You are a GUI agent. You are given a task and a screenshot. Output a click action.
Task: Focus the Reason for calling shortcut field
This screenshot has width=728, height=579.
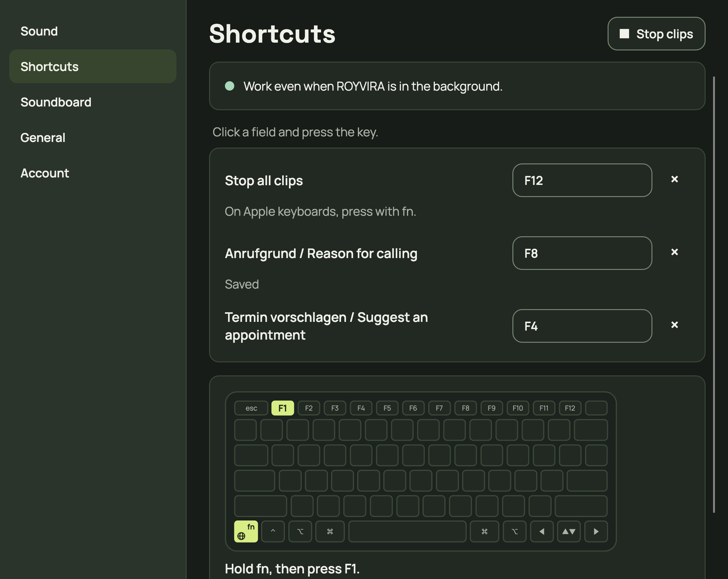(x=582, y=253)
